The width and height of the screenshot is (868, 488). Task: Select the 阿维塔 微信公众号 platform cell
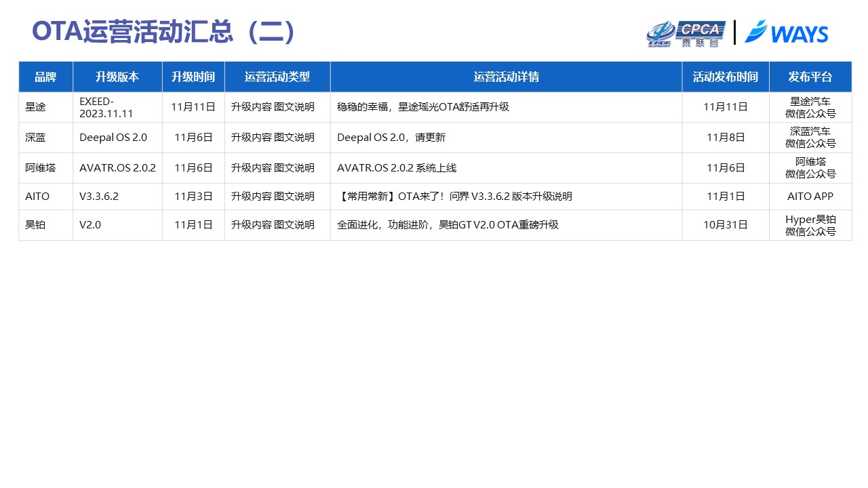pos(810,167)
